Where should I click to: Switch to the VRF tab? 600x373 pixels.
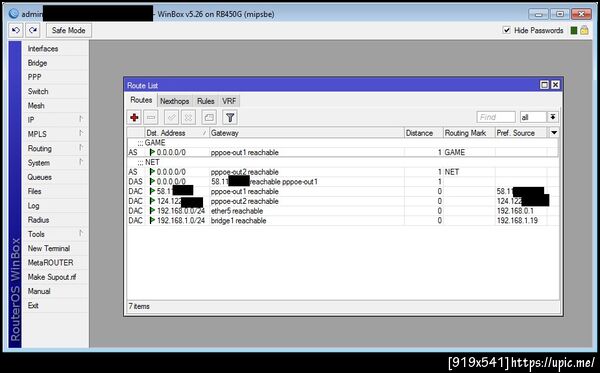tap(229, 101)
